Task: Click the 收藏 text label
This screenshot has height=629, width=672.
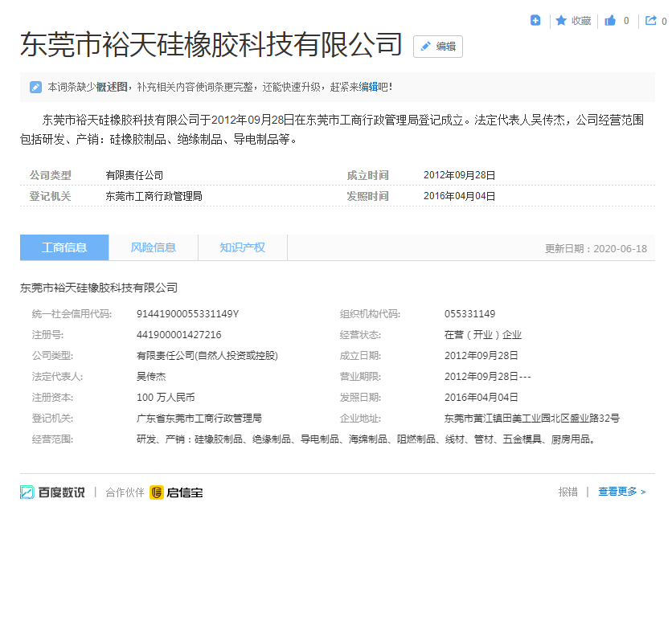Action: point(581,21)
